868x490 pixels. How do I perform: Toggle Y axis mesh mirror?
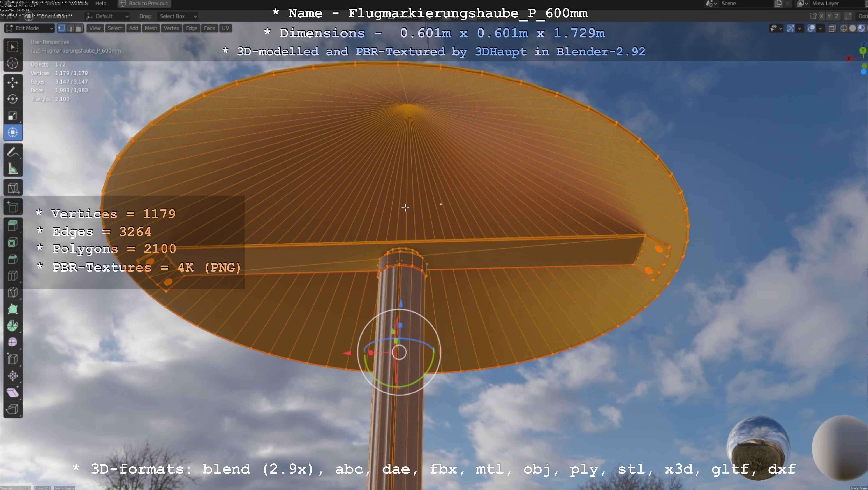[829, 16]
